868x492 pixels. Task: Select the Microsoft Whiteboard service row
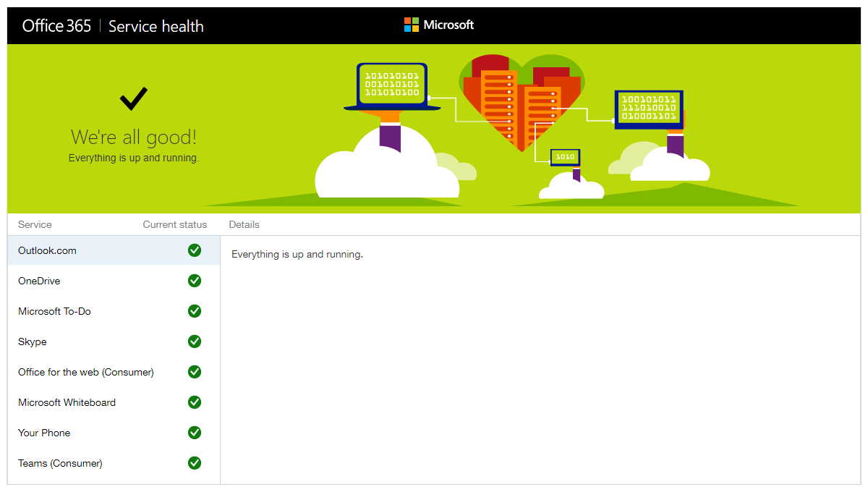click(x=114, y=402)
